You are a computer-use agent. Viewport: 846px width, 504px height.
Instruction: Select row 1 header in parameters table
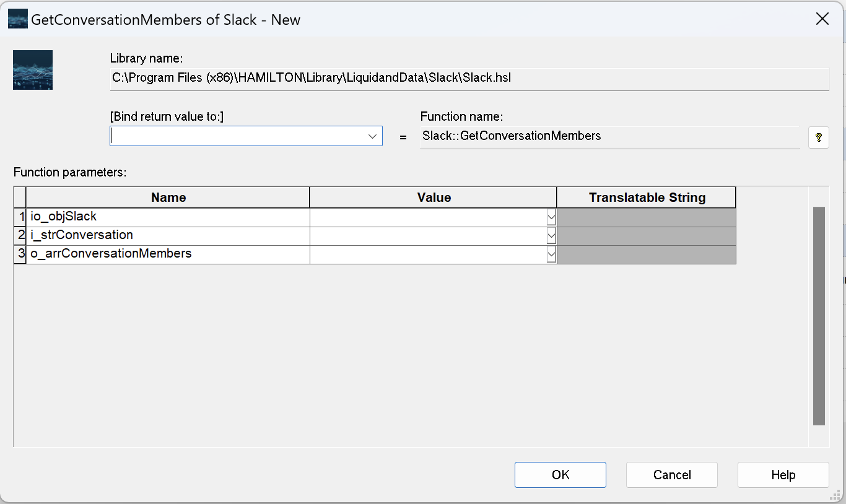(20, 217)
